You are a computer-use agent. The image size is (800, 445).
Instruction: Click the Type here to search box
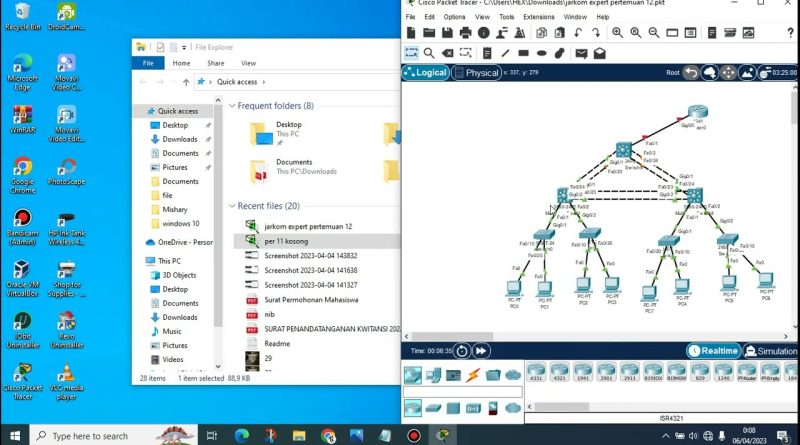click(x=113, y=435)
